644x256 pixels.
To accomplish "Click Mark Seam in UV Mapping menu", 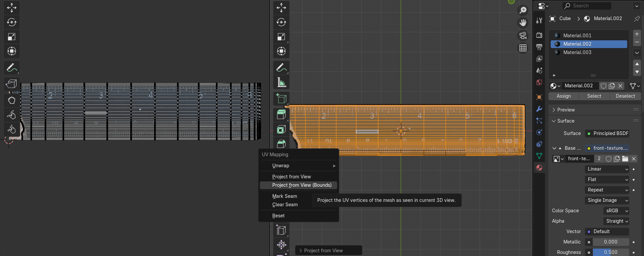I will pyautogui.click(x=284, y=196).
